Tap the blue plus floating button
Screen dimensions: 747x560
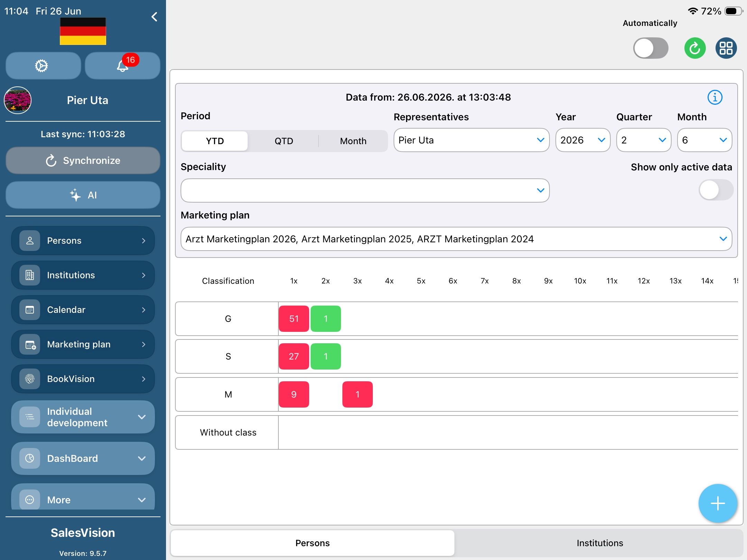click(718, 503)
